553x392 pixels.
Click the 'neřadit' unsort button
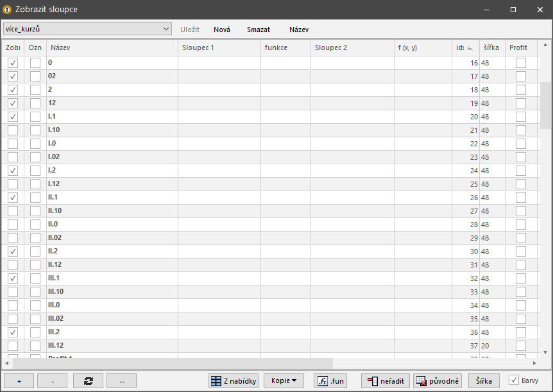pyautogui.click(x=385, y=381)
